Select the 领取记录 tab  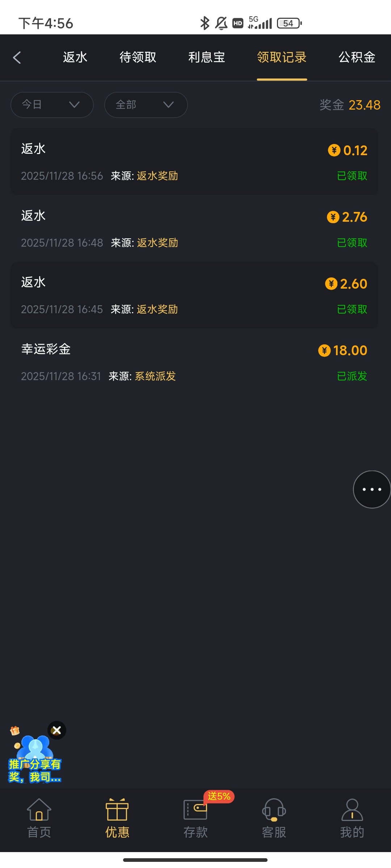282,58
